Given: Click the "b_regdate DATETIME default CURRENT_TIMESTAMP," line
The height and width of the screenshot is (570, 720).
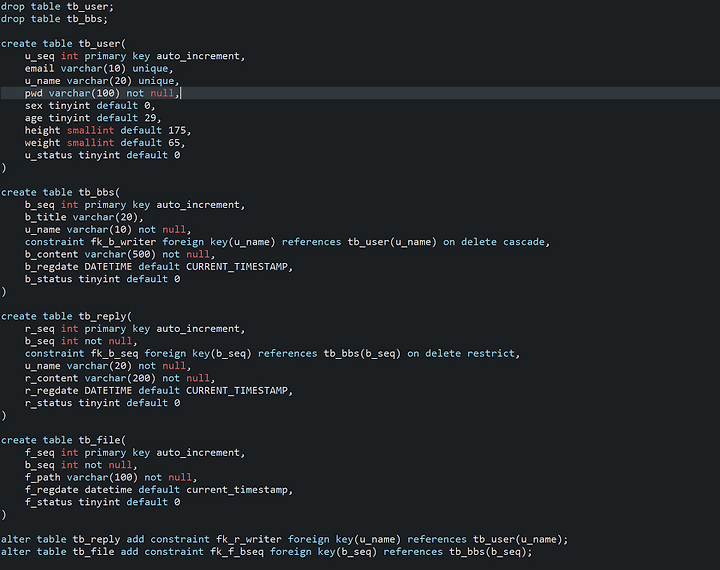Looking at the screenshot, I should (x=159, y=267).
